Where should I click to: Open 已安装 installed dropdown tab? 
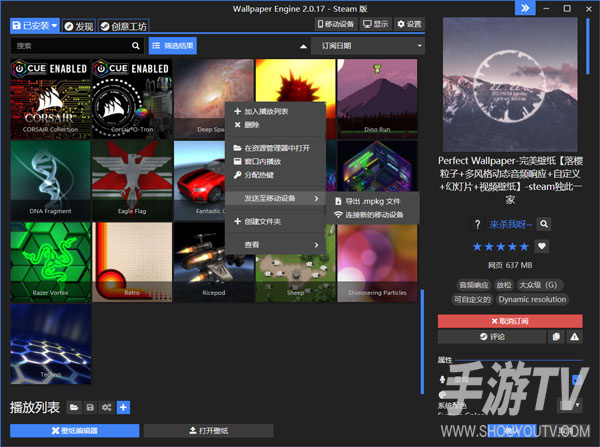[x=34, y=26]
